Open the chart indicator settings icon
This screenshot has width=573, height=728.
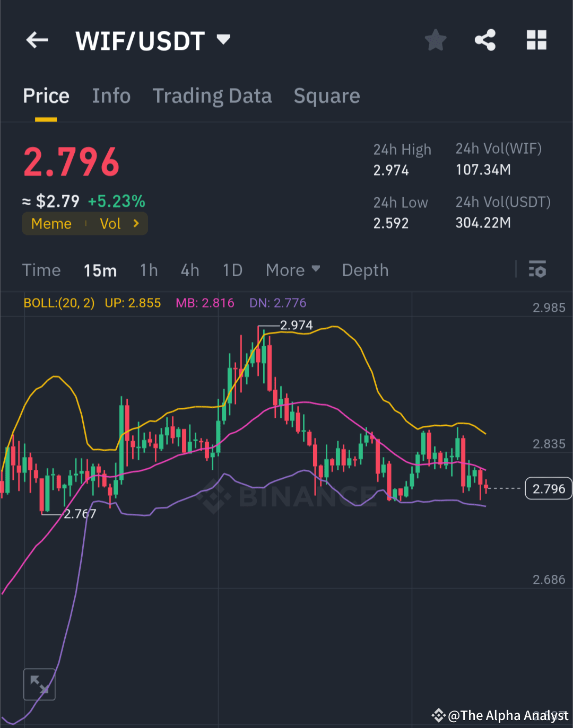pyautogui.click(x=537, y=270)
